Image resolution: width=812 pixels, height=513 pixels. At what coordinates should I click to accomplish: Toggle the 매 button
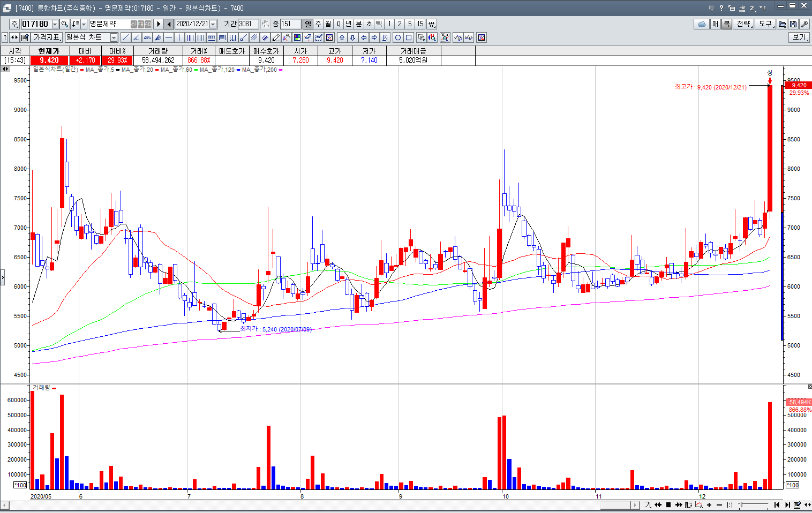(716, 24)
